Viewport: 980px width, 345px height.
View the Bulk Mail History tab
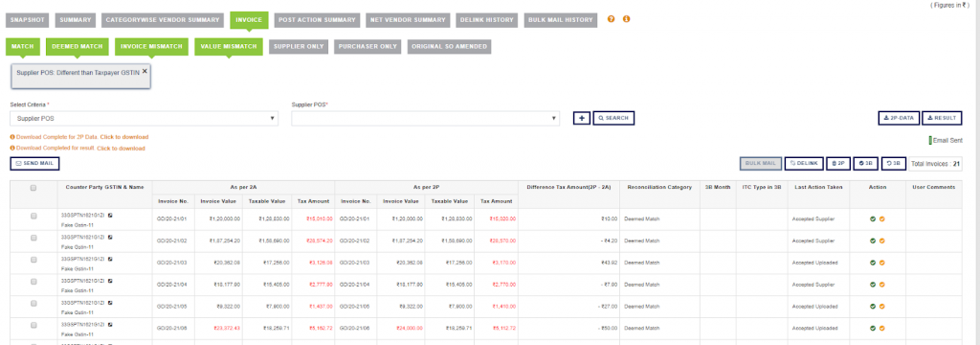point(561,20)
